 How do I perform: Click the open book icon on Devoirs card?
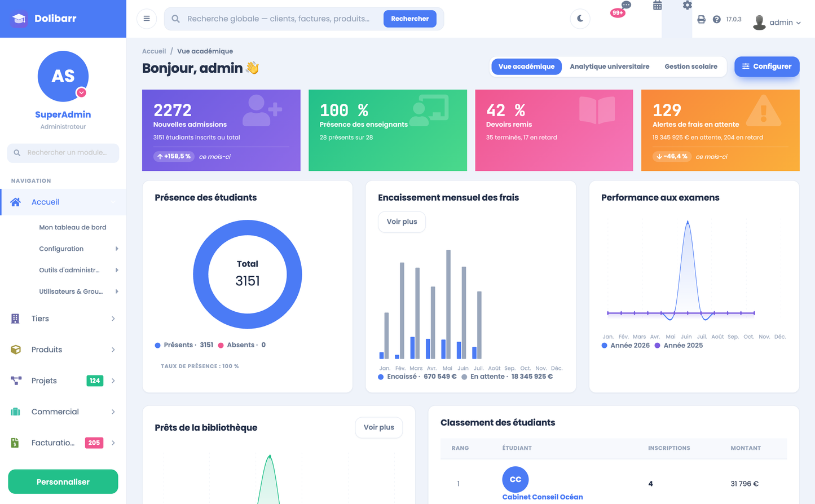point(597,110)
